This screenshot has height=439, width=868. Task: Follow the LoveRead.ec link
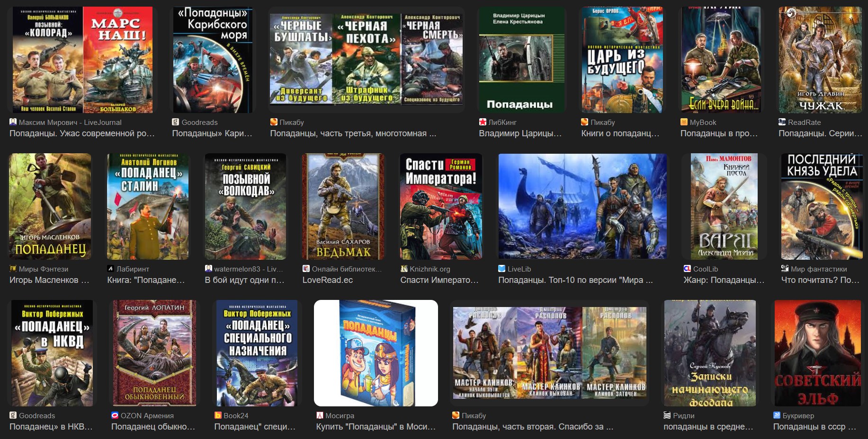(328, 280)
